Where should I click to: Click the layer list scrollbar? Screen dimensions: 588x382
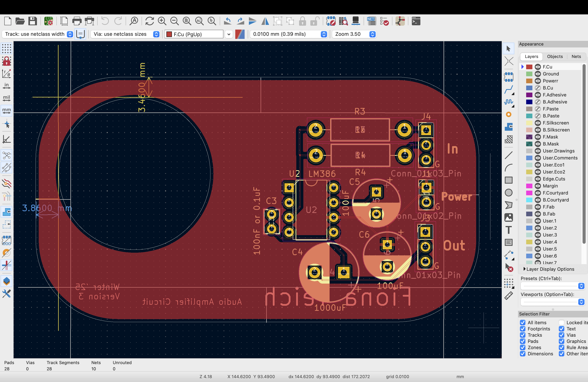click(584, 154)
